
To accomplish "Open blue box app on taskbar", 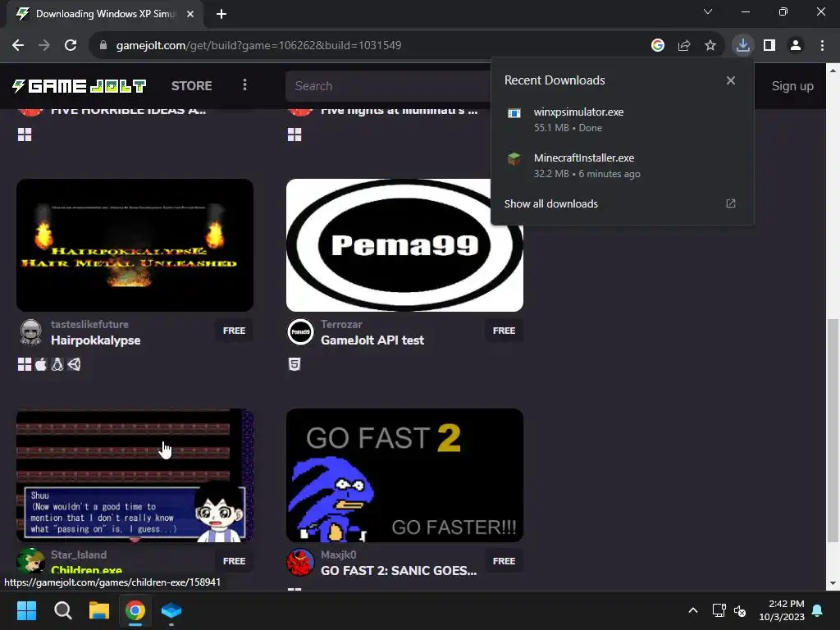I will pos(171,610).
